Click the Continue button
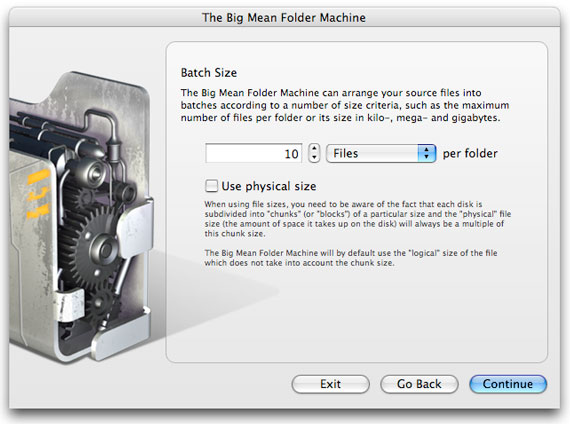The image size is (570, 424). coord(508,384)
